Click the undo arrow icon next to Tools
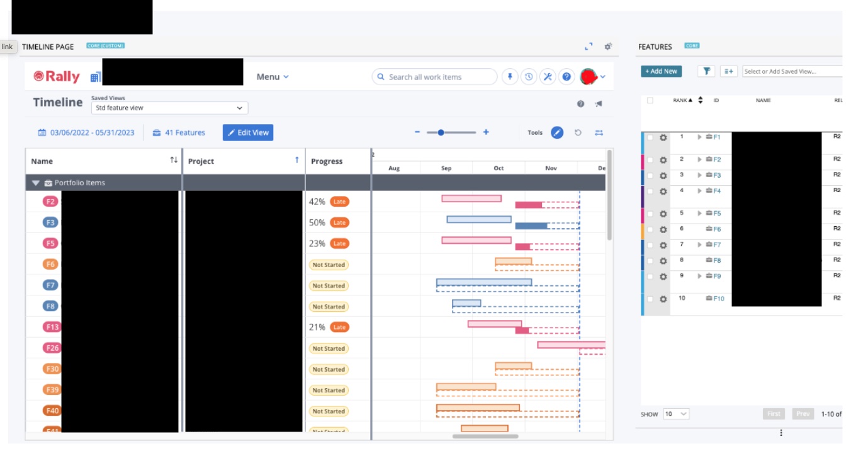Image resolution: width=868 pixels, height=458 pixels. 578,133
